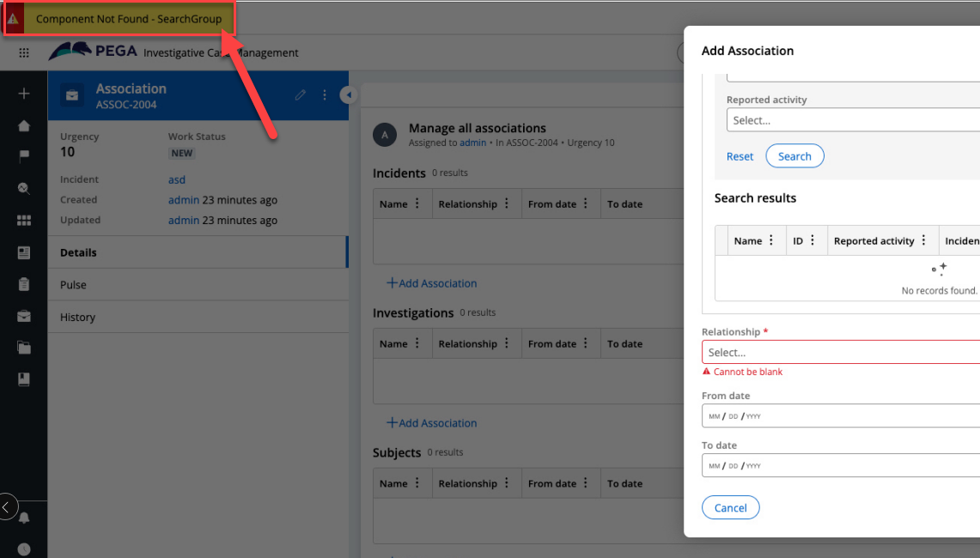The image size is (980, 558).
Task: Open Name column menu in Search results
Action: 771,241
